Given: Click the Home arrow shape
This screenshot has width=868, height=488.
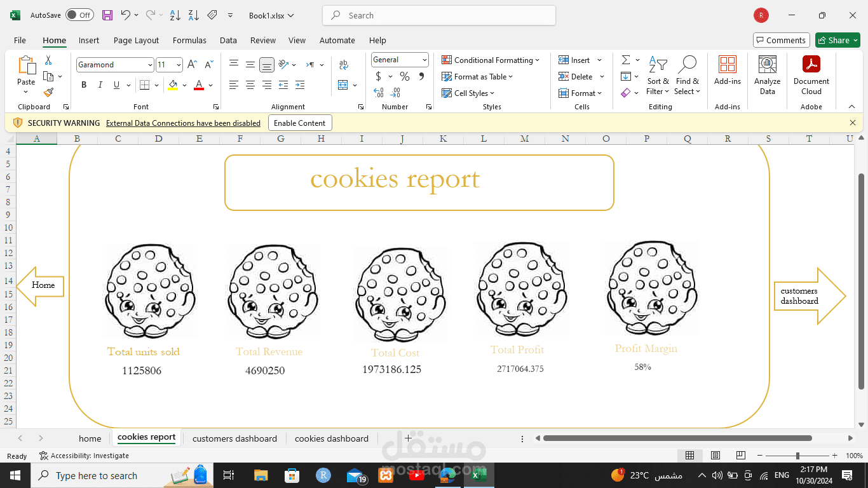Looking at the screenshot, I should pyautogui.click(x=40, y=286).
